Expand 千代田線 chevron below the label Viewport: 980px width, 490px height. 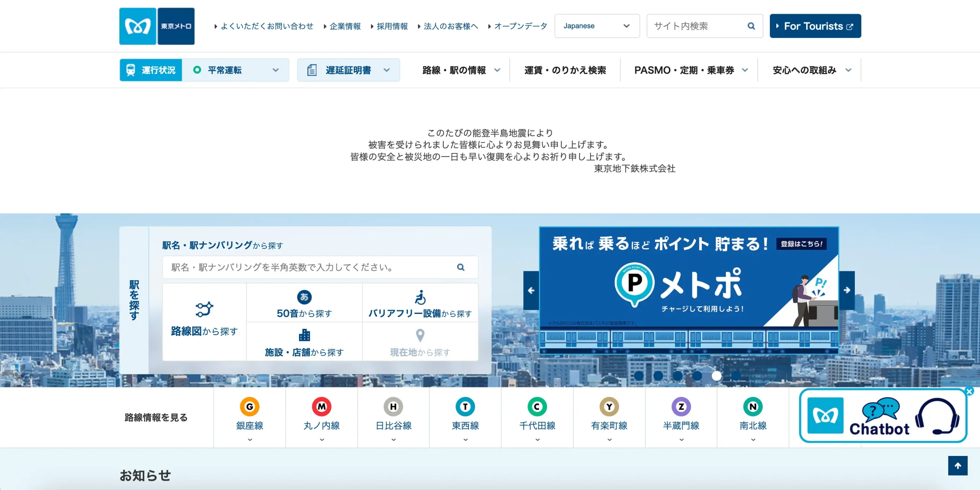pyautogui.click(x=537, y=440)
